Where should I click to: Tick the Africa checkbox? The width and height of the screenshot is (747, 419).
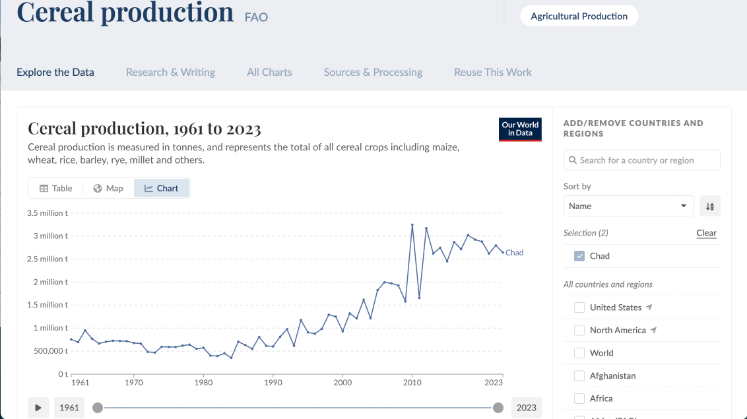pyautogui.click(x=580, y=398)
